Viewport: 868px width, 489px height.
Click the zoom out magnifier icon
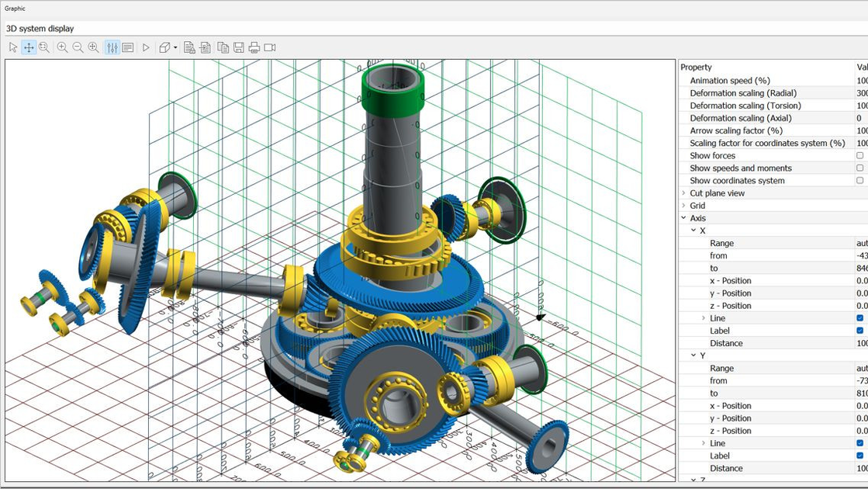pyautogui.click(x=78, y=47)
